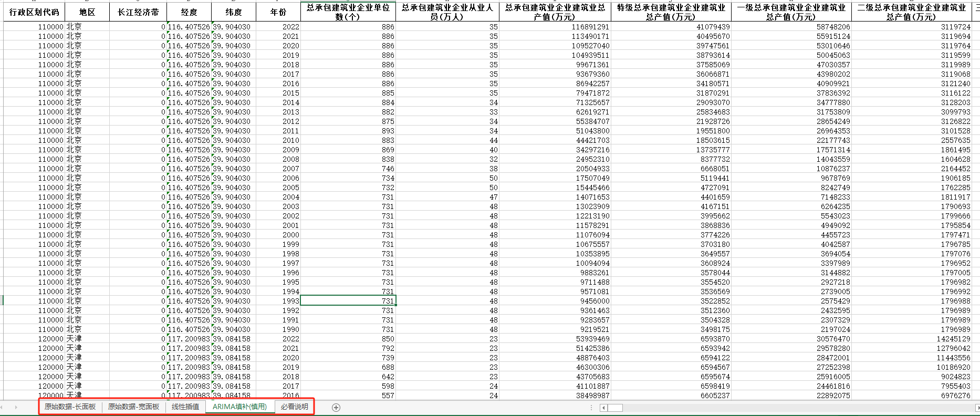This screenshot has height=416, width=980.
Task: Select the ARIMA填补(慎用) sheet tab
Action: tap(240, 407)
